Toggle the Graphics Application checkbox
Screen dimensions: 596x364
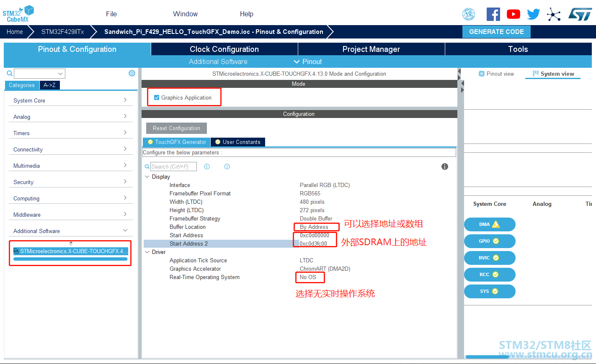[157, 97]
